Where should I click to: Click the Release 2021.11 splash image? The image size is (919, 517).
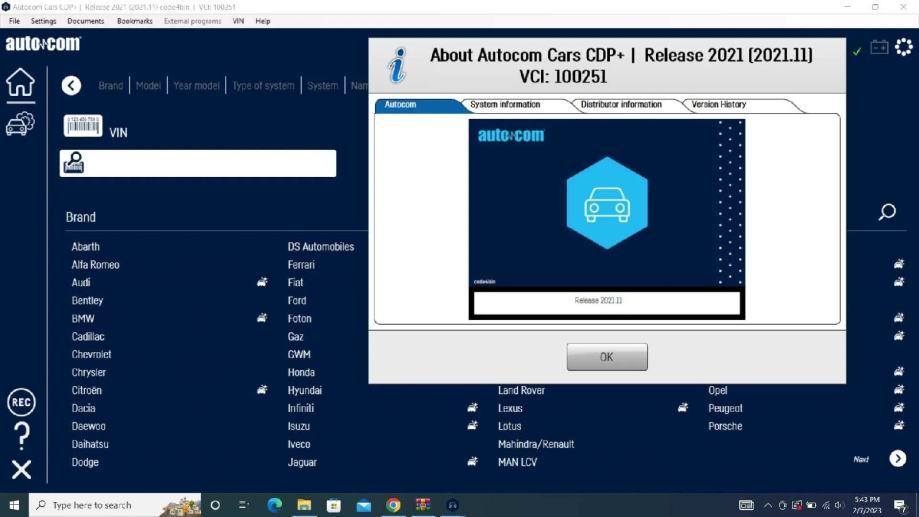point(607,219)
